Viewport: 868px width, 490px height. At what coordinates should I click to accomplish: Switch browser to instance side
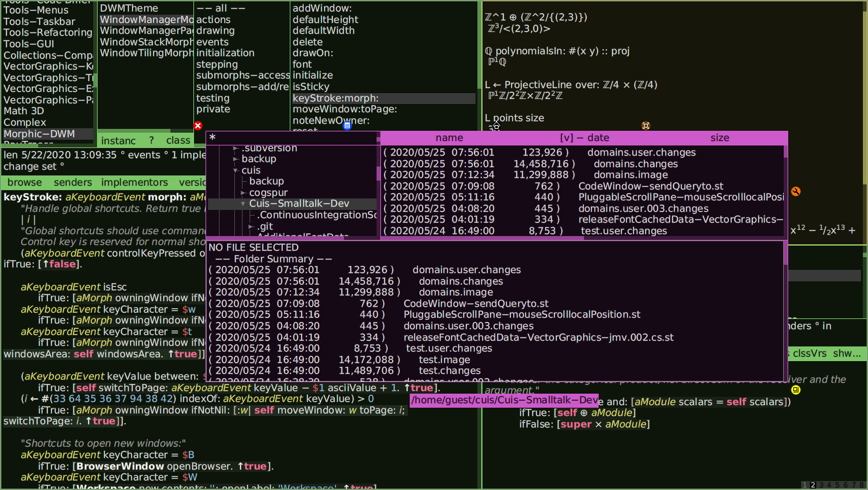pos(119,140)
